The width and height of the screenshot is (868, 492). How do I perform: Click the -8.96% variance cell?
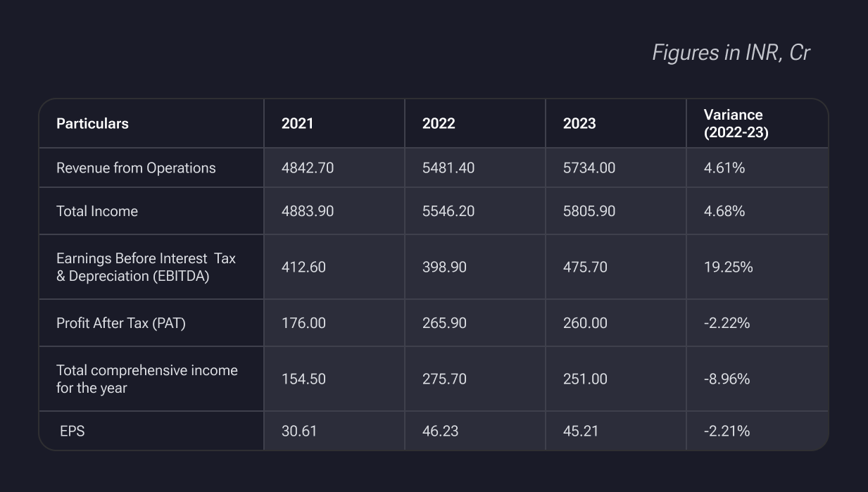point(727,379)
